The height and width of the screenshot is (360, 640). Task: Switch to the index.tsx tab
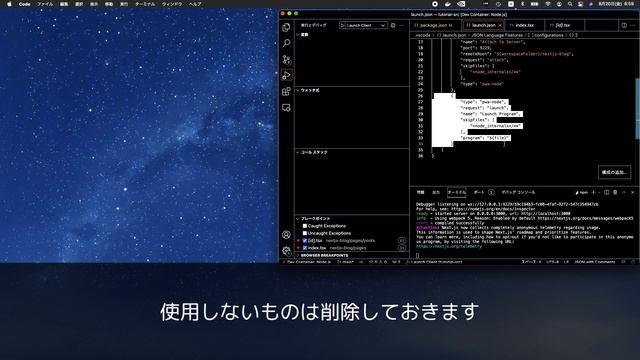pyautogui.click(x=524, y=25)
